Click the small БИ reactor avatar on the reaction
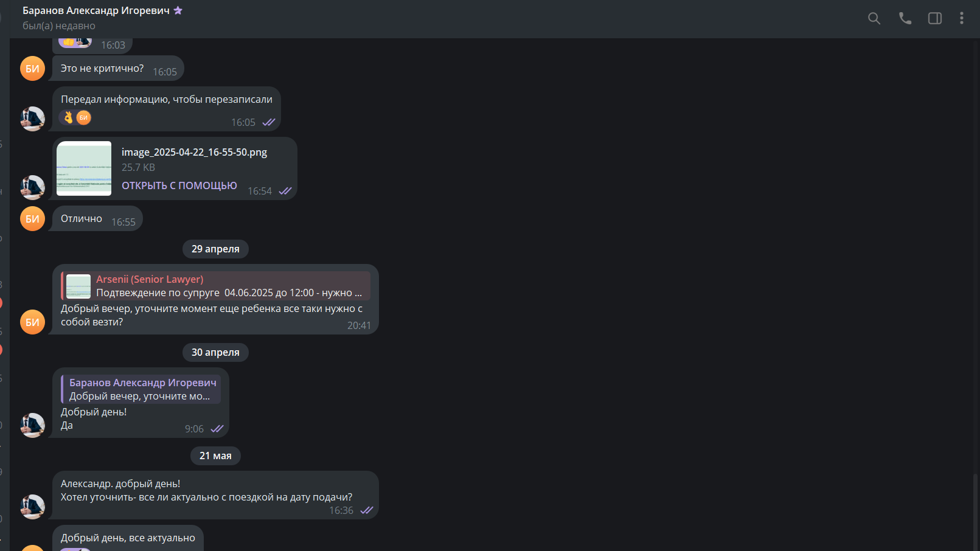 84,117
